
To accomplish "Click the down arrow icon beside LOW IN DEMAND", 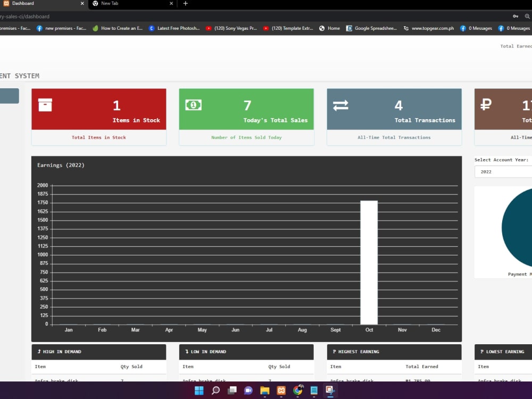I will tap(187, 352).
